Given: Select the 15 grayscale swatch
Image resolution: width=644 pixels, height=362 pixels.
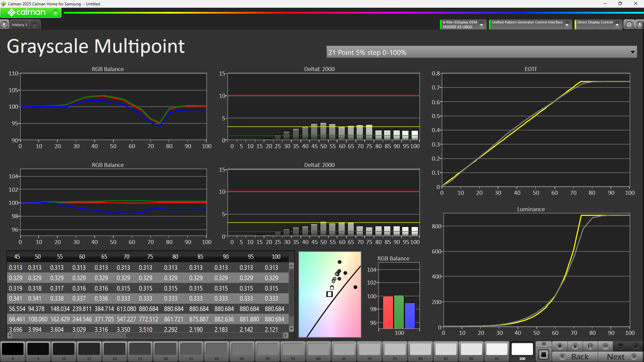Looking at the screenshot, I should pyautogui.click(x=89, y=351).
